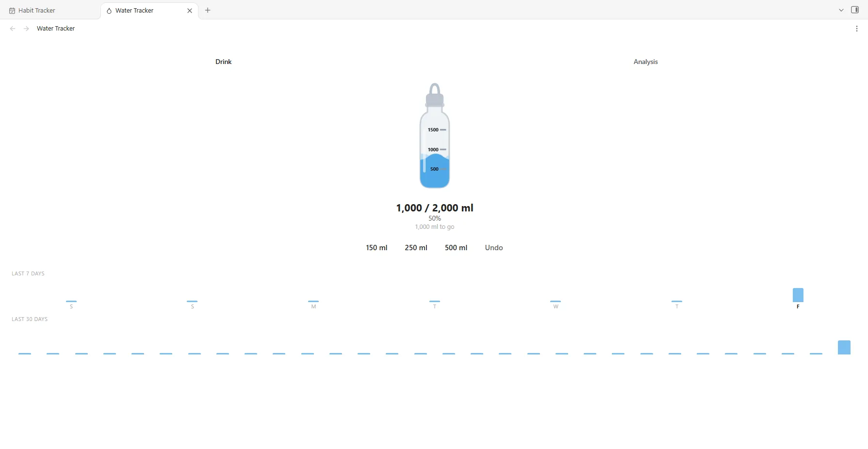Select Monday's marker in last 7 days
This screenshot has width=868, height=449.
coord(313,302)
